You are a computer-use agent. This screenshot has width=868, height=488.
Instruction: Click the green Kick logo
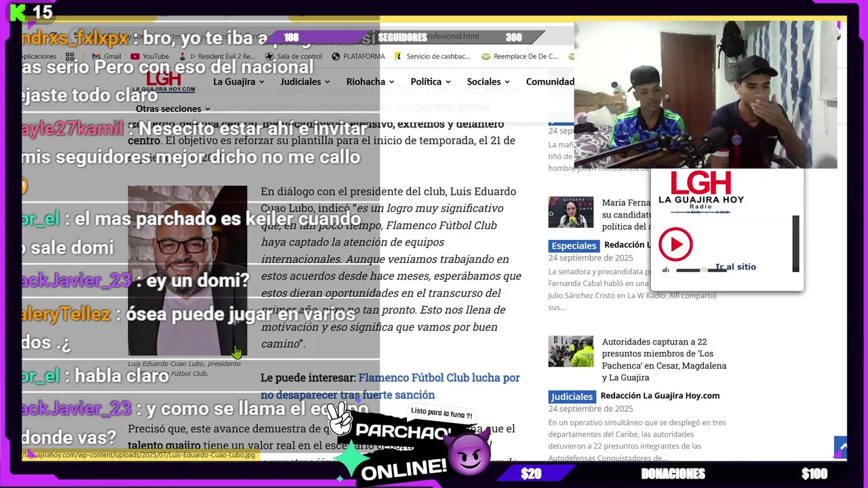18,12
